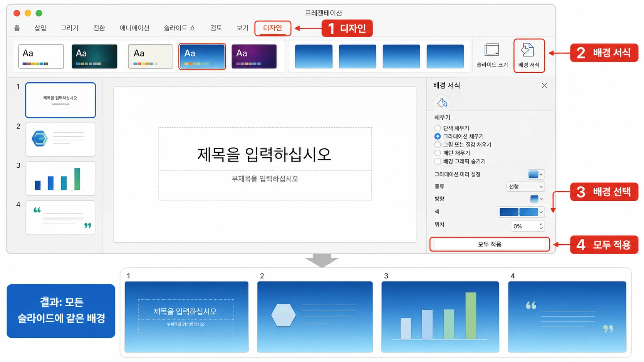644x362 pixels.
Task: Select the fourth blue variant thumbnail
Action: click(x=445, y=56)
